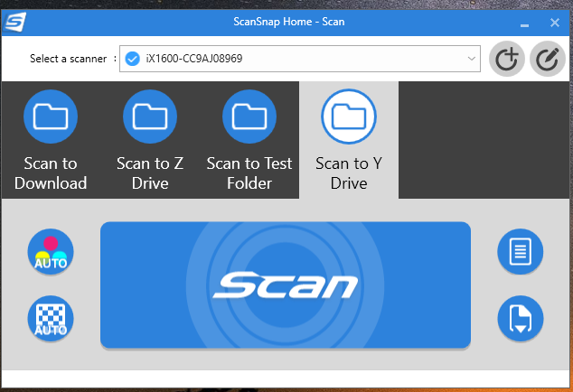
Task: Open the feed mode setting icon
Action: click(520, 319)
